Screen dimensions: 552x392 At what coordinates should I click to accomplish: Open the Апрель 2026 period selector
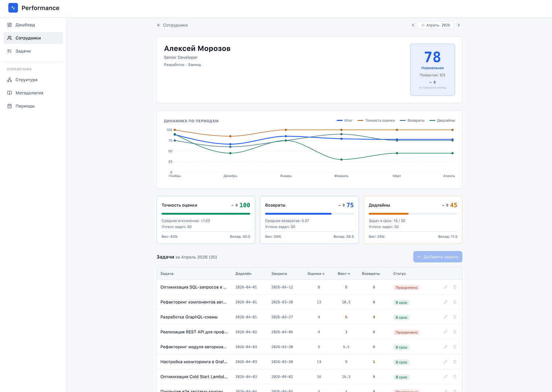(x=436, y=25)
